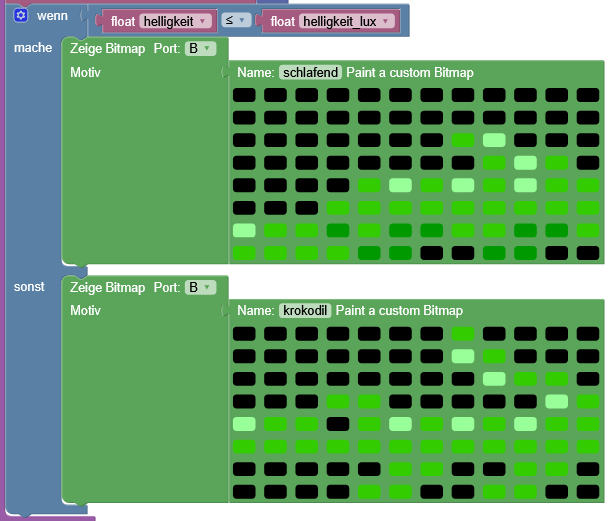
Task: Select the first Zeige Bitmap block label
Action: coord(108,49)
